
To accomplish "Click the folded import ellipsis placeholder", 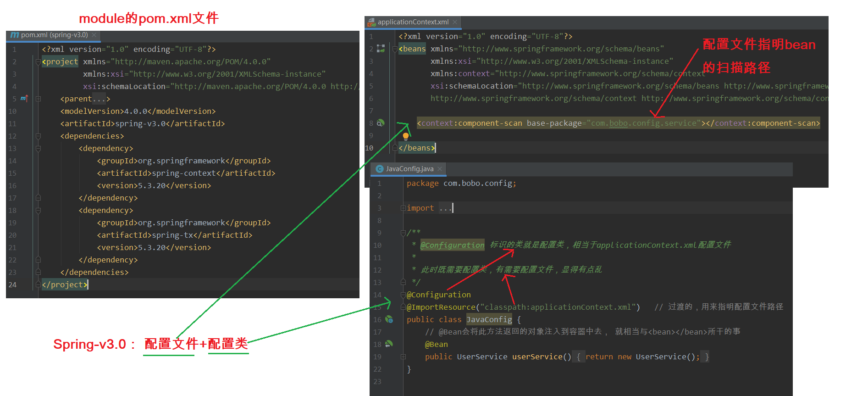I will tap(445, 208).
